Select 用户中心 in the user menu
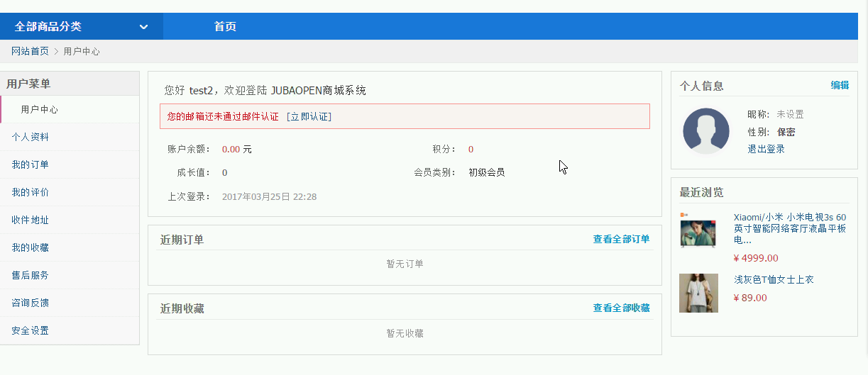 [x=40, y=109]
